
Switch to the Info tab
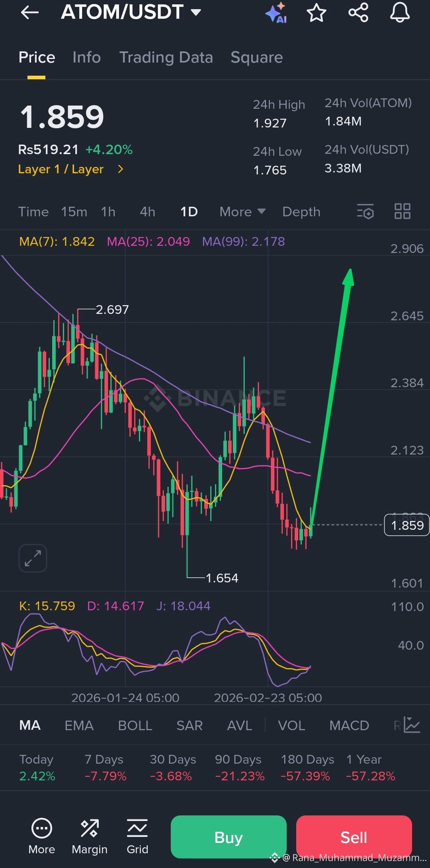click(x=86, y=57)
